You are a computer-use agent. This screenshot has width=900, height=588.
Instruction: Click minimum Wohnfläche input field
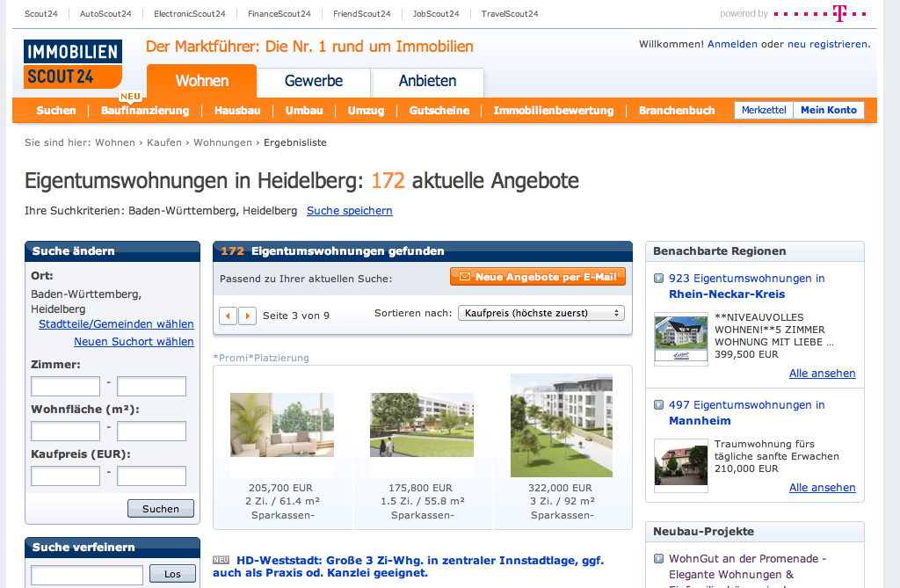[65, 432]
